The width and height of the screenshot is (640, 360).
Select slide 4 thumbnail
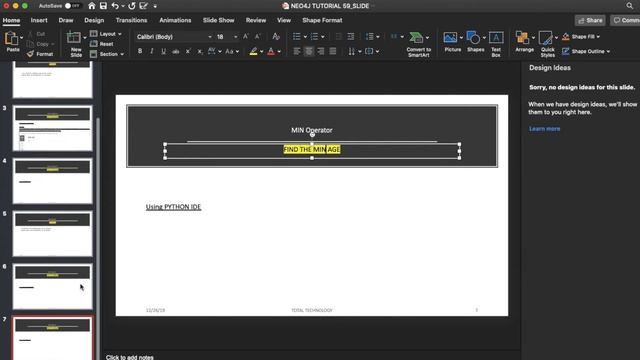pos(53,181)
